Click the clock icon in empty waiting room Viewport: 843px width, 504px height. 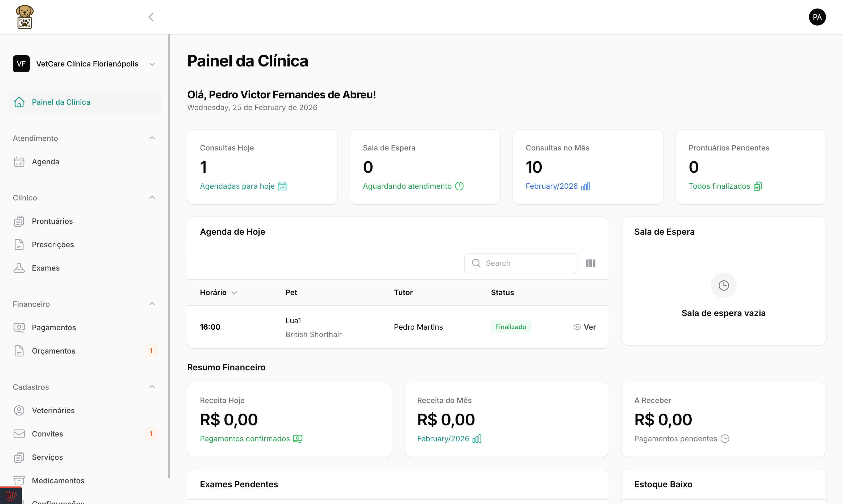pos(723,285)
